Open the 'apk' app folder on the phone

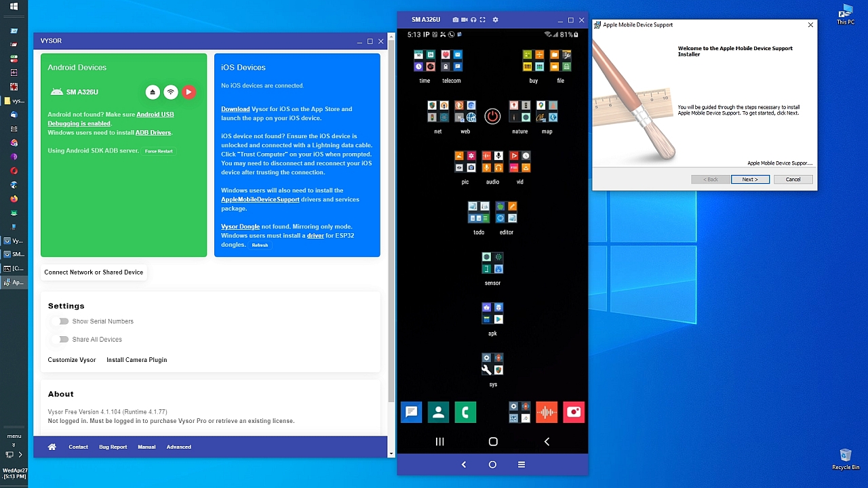(492, 319)
